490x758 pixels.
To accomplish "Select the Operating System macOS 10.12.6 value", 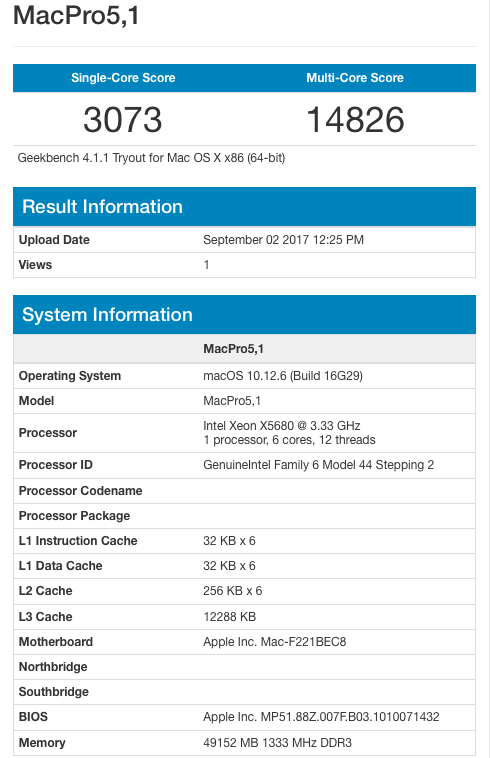I will [x=283, y=376].
